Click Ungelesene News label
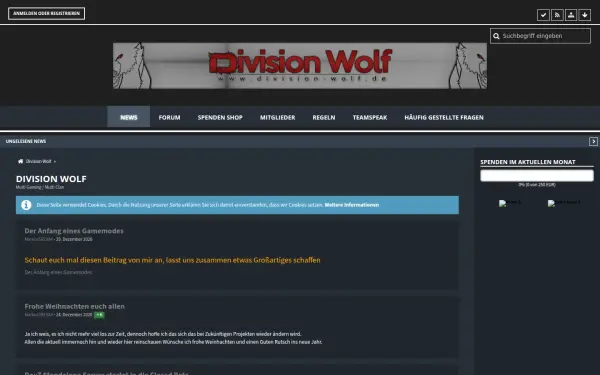Viewport: 600px width, 375px height. click(26, 141)
